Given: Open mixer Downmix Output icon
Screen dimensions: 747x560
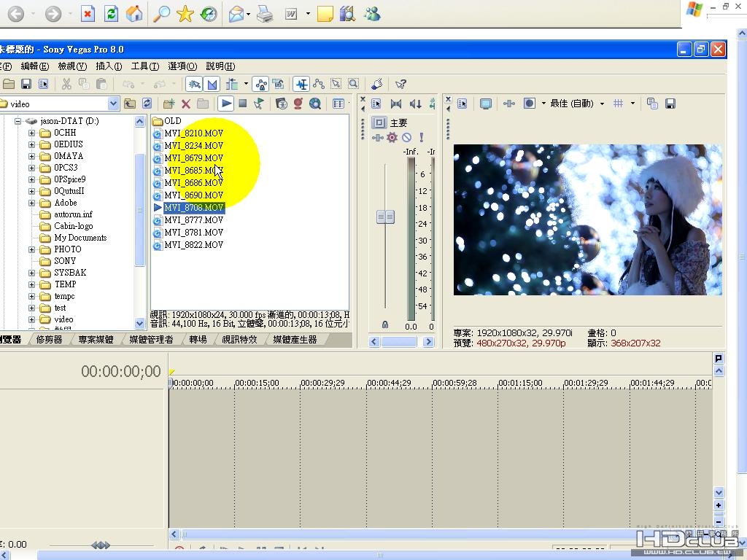Looking at the screenshot, I should tap(396, 104).
